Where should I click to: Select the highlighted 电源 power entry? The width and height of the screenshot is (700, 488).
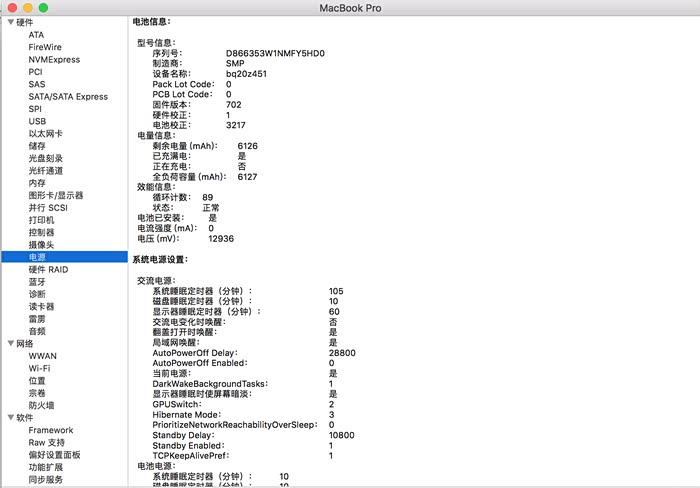click(x=64, y=257)
